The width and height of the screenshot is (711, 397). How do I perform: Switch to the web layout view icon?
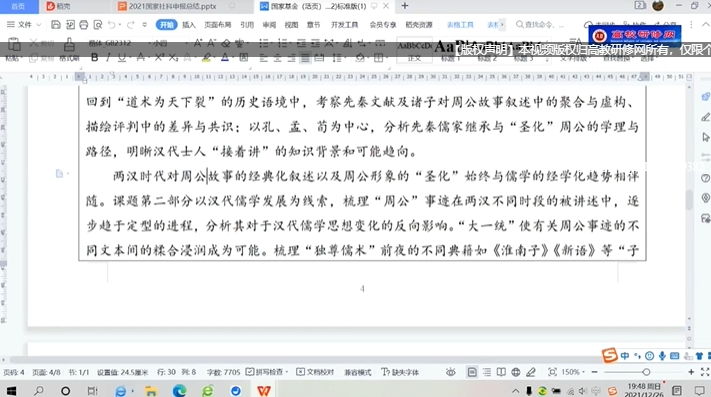[516, 372]
